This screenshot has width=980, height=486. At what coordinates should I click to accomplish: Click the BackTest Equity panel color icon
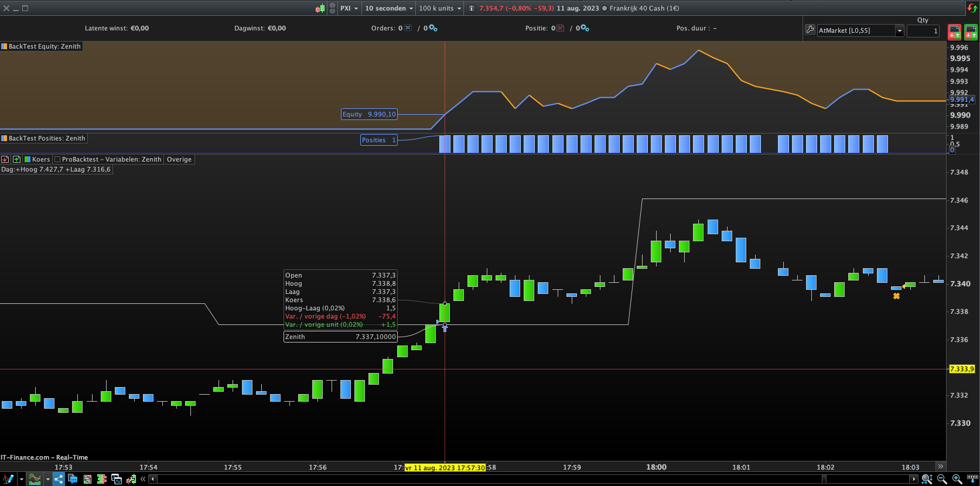click(x=4, y=46)
